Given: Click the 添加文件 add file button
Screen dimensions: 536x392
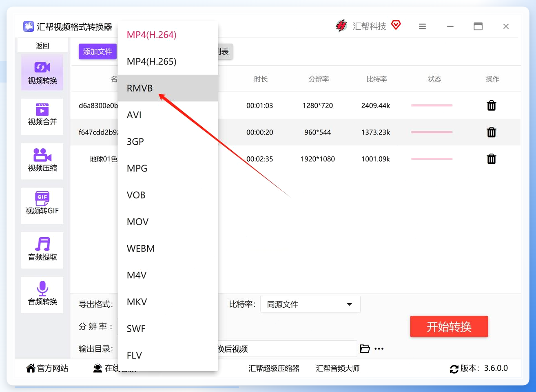Looking at the screenshot, I should [x=97, y=51].
